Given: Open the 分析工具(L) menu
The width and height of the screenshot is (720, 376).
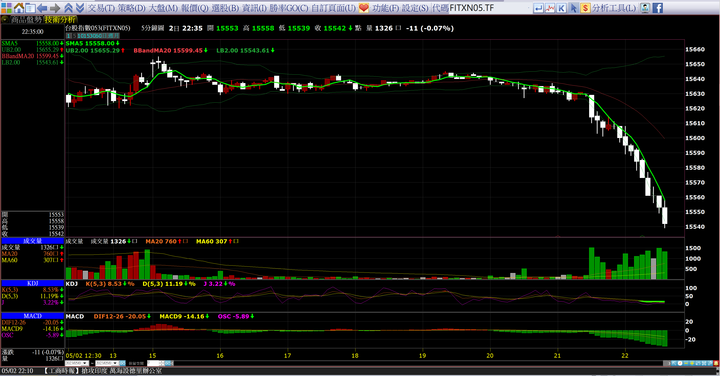Looking at the screenshot, I should [614, 8].
